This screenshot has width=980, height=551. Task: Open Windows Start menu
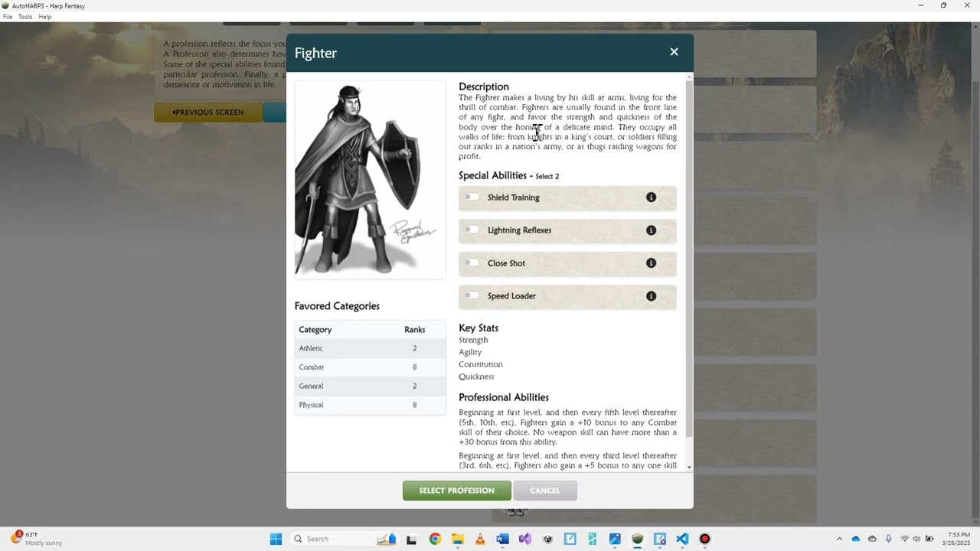point(276,539)
